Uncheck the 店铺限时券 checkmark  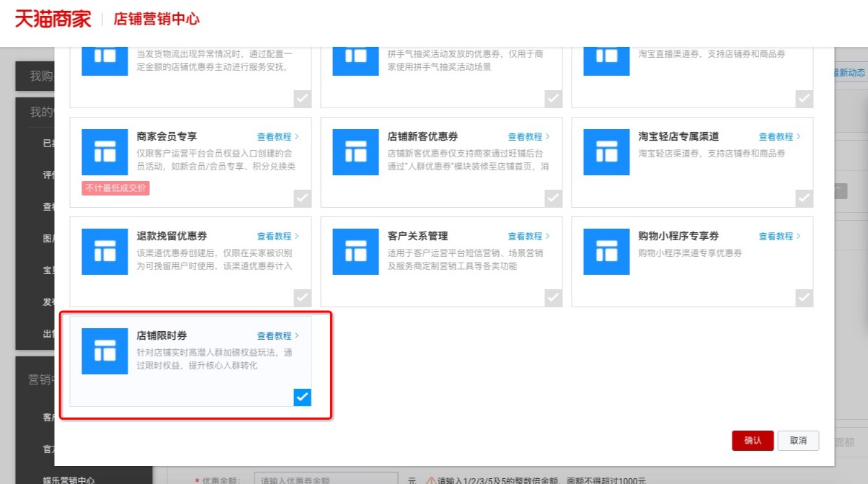[302, 397]
